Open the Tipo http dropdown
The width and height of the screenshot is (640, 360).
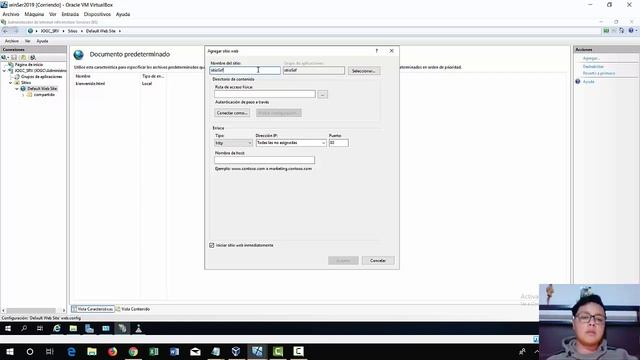(233, 143)
